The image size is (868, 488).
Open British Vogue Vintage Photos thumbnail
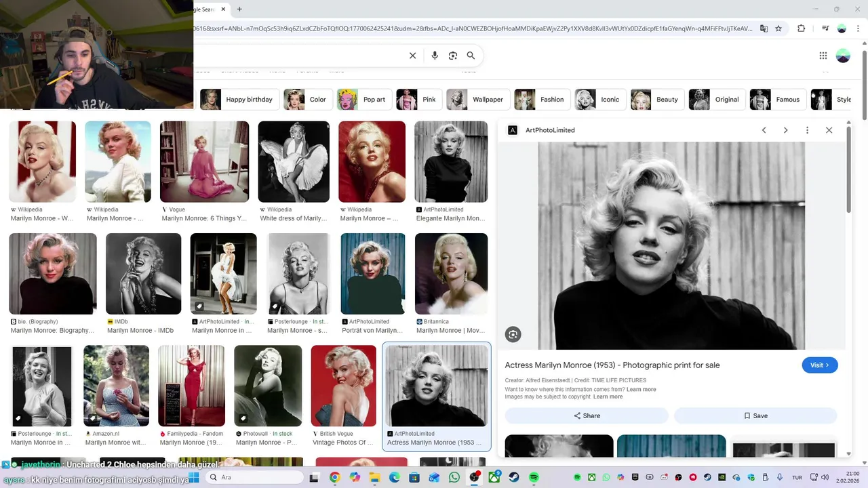pos(343,386)
